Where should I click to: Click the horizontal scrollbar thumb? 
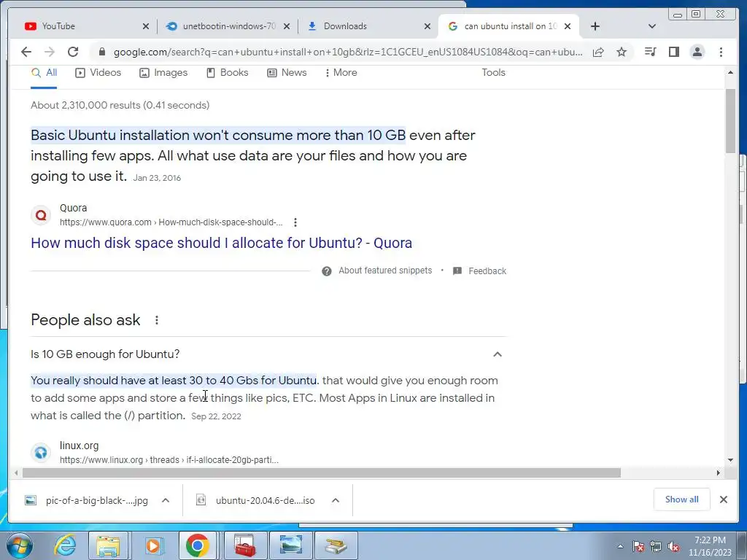pos(322,472)
